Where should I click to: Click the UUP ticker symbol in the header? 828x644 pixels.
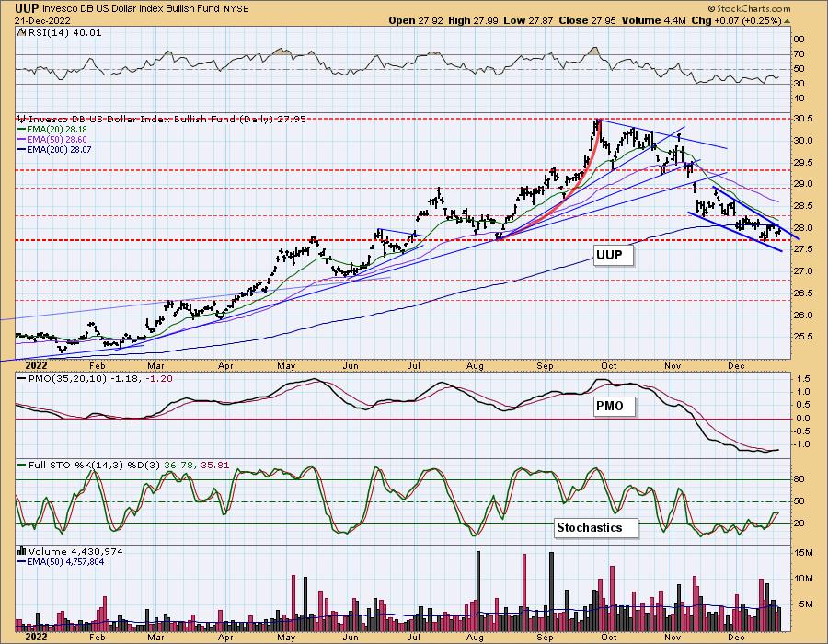pyautogui.click(x=27, y=8)
